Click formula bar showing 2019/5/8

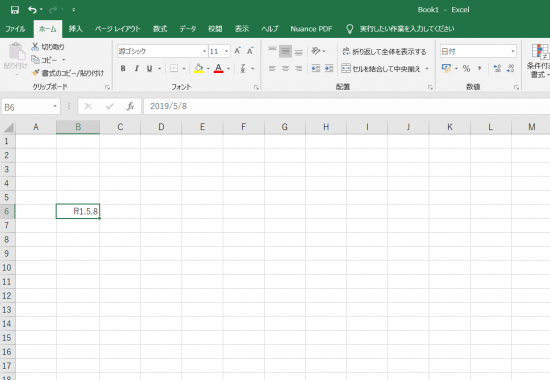(x=347, y=106)
